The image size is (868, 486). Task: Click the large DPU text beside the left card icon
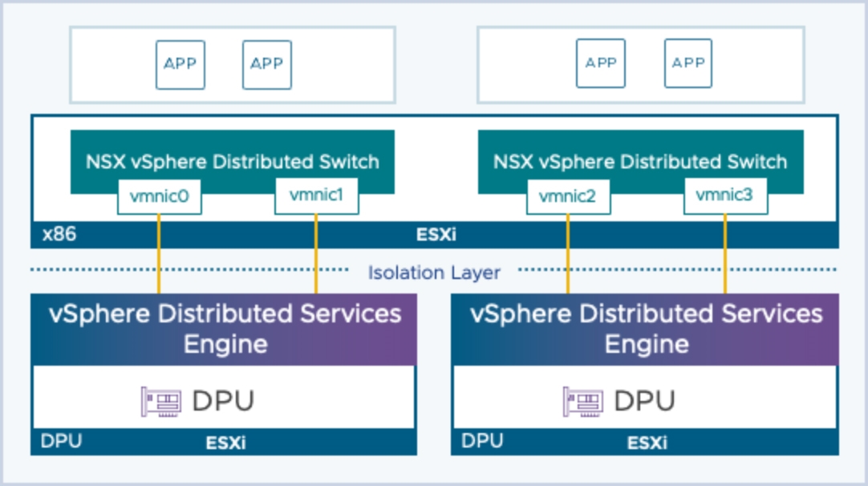[223, 401]
